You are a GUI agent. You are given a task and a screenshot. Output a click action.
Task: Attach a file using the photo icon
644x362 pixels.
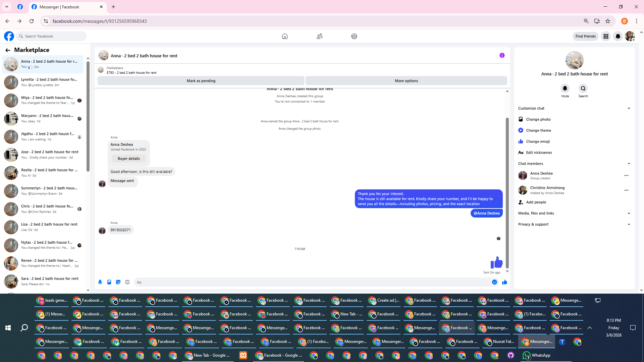click(109, 282)
